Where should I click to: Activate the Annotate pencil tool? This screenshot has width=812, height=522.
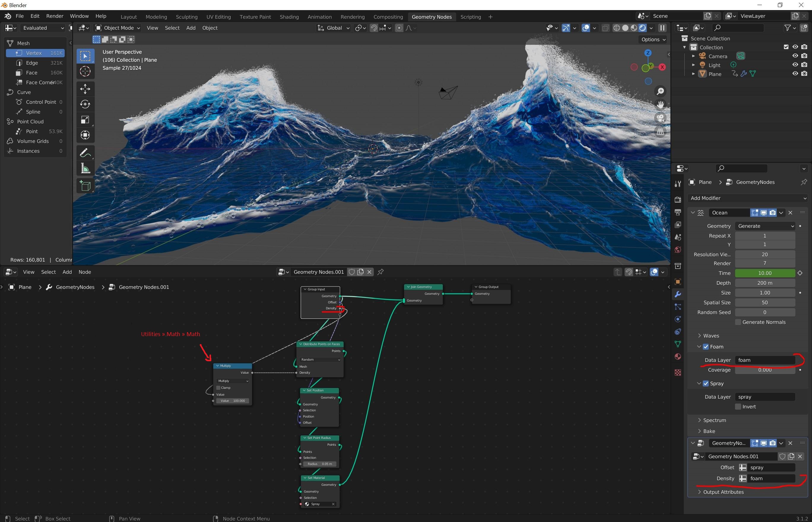click(x=85, y=153)
